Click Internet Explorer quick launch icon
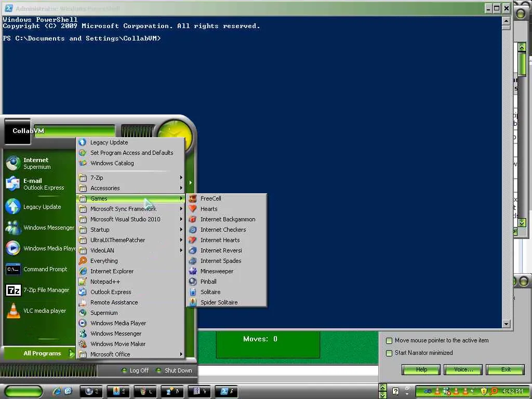This screenshot has width=532, height=399. (x=57, y=391)
